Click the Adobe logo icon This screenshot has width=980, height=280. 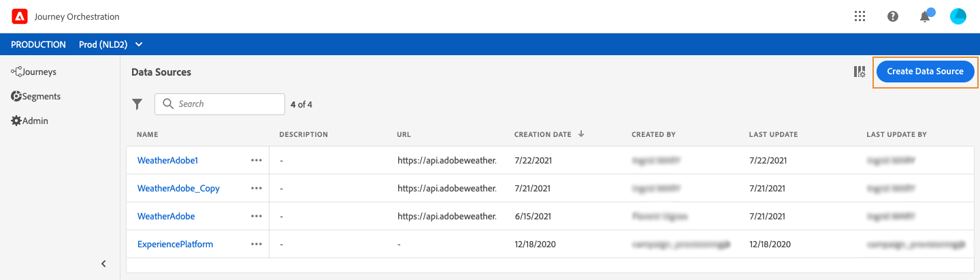click(20, 16)
